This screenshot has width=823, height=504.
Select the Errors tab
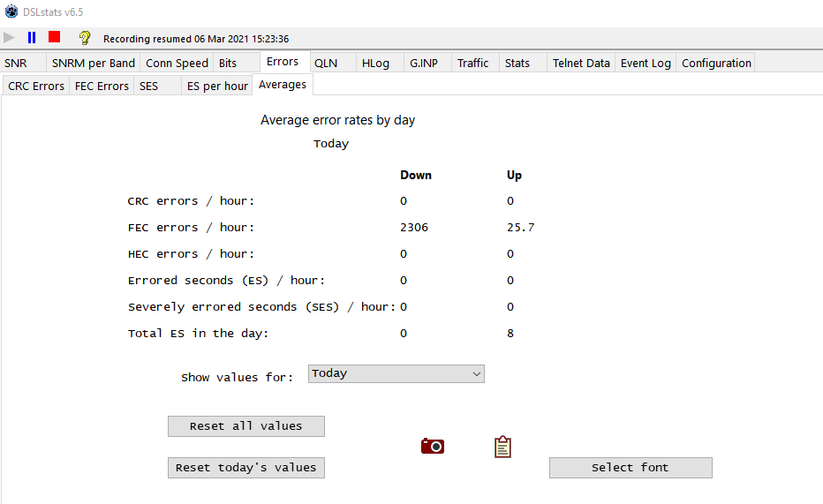point(285,62)
